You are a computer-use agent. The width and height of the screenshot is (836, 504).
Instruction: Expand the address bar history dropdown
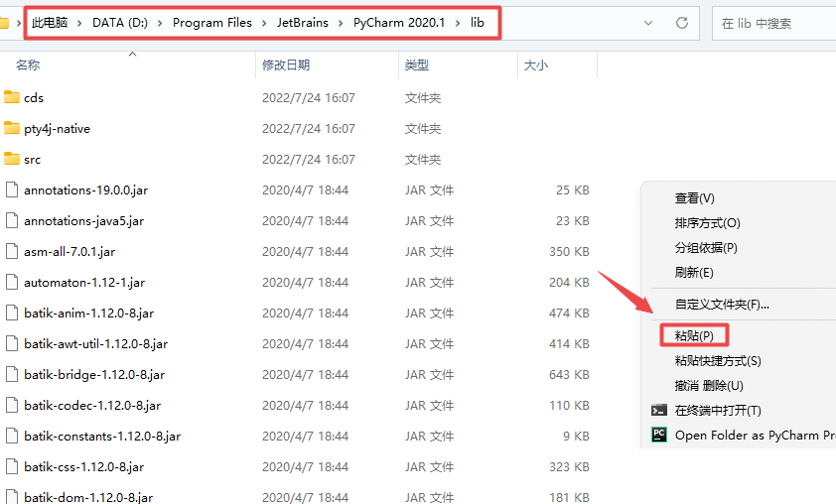pos(649,23)
